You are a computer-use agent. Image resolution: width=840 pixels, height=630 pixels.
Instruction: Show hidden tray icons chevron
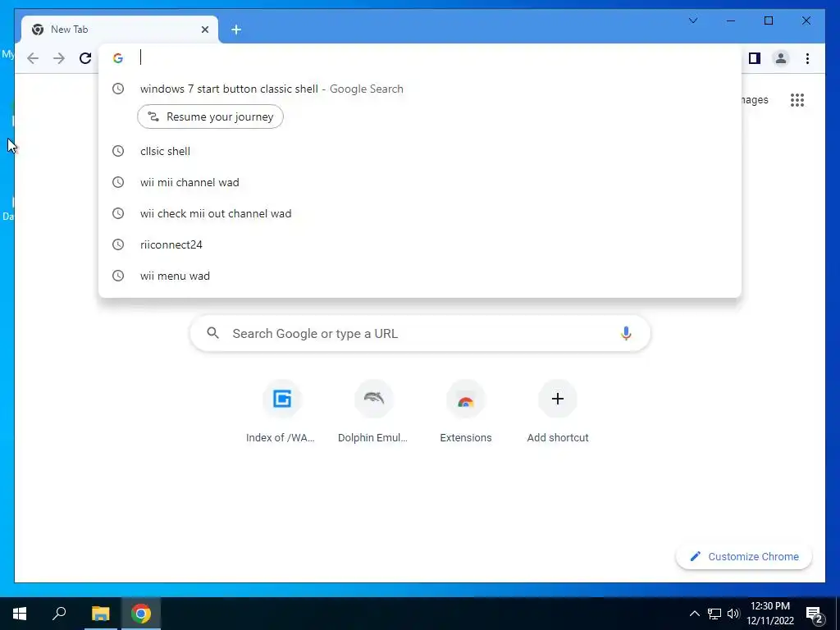click(x=694, y=614)
